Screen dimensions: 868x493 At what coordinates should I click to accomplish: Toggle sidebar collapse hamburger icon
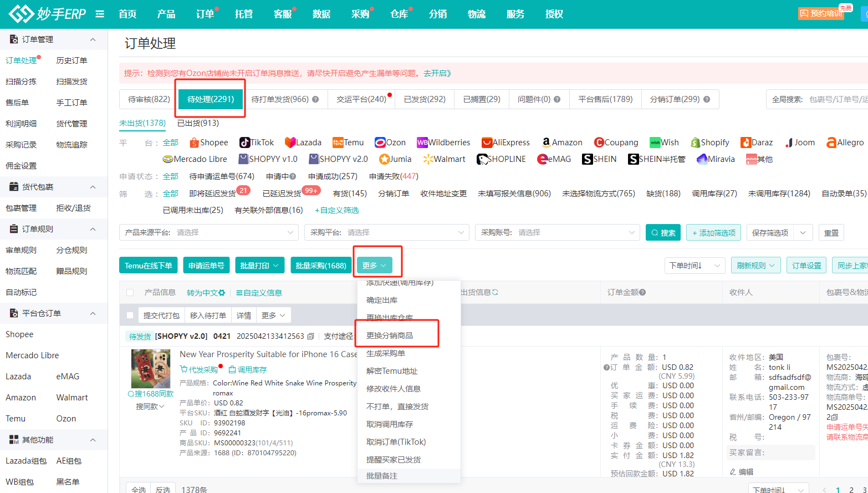click(x=100, y=14)
